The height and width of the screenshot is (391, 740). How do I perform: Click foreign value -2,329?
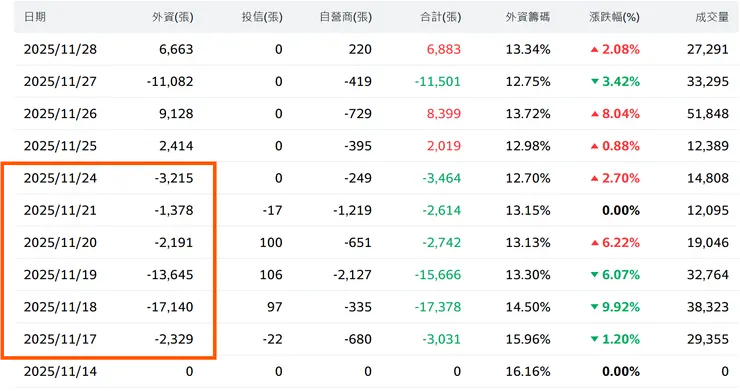[174, 339]
